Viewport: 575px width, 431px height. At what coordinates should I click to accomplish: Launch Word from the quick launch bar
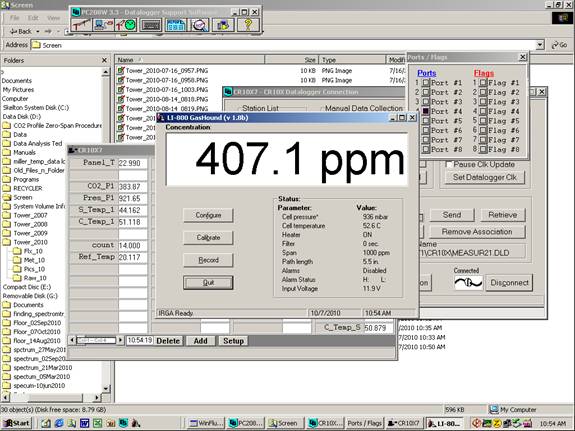tap(84, 423)
